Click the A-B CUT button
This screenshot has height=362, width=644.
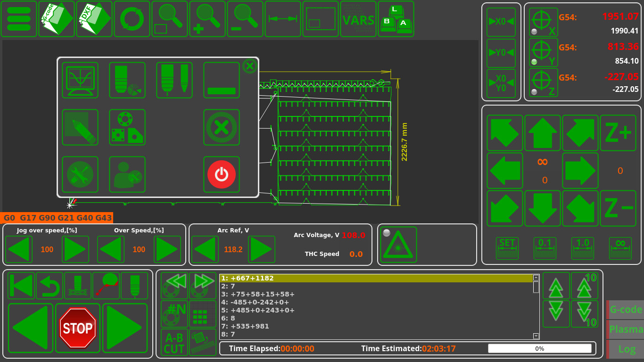click(x=174, y=342)
